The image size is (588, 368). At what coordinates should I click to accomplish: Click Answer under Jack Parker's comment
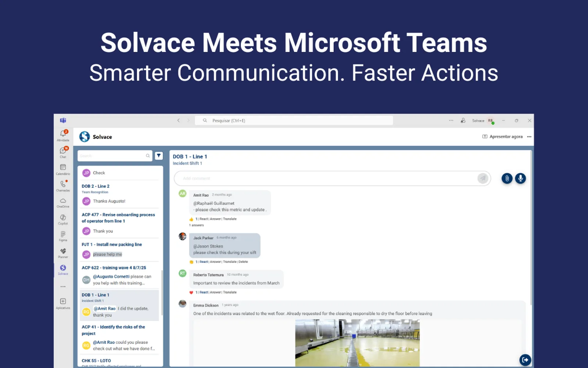pos(215,262)
